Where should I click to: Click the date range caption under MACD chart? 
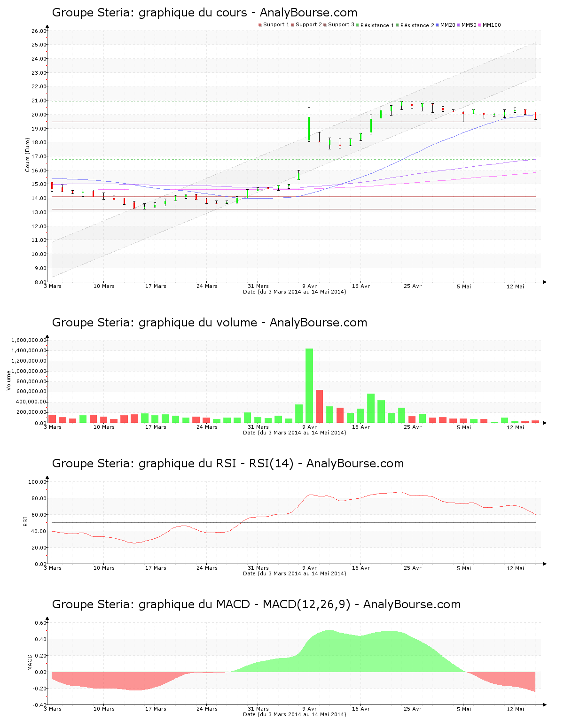294,714
